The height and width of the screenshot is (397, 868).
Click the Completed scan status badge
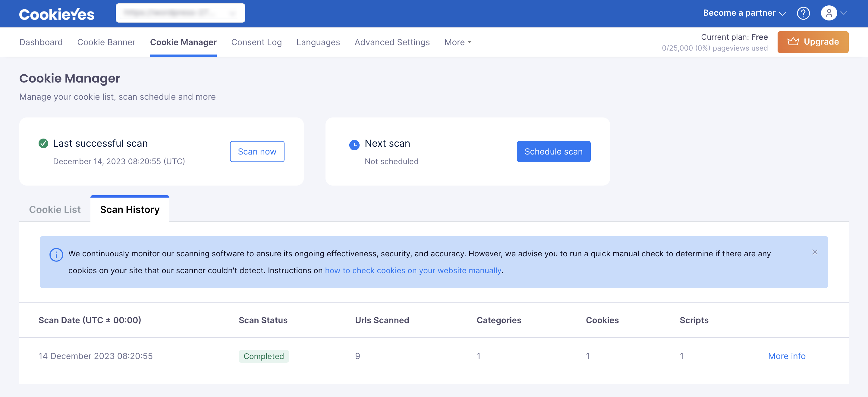coord(263,356)
